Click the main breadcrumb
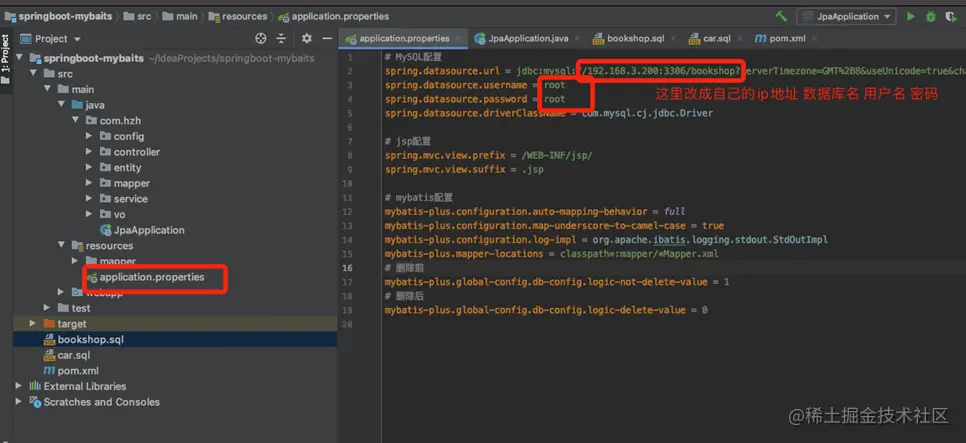The height and width of the screenshot is (443, 966). point(180,17)
